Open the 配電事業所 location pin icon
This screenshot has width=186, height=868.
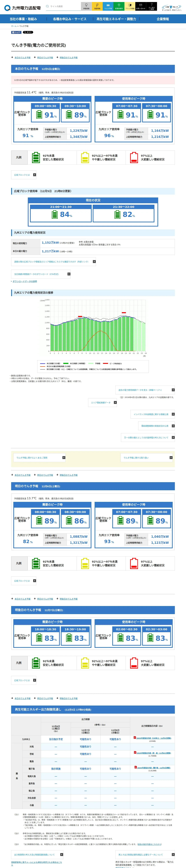(119, 6)
